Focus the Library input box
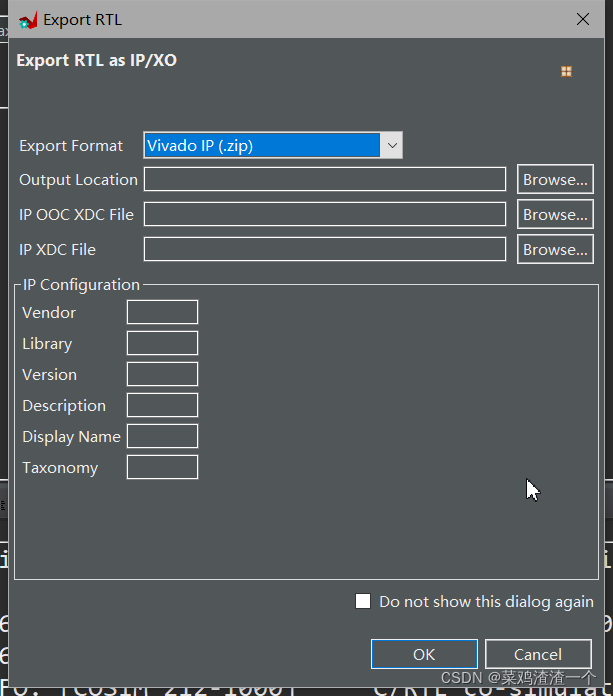Viewport: 613px width, 696px height. [162, 344]
